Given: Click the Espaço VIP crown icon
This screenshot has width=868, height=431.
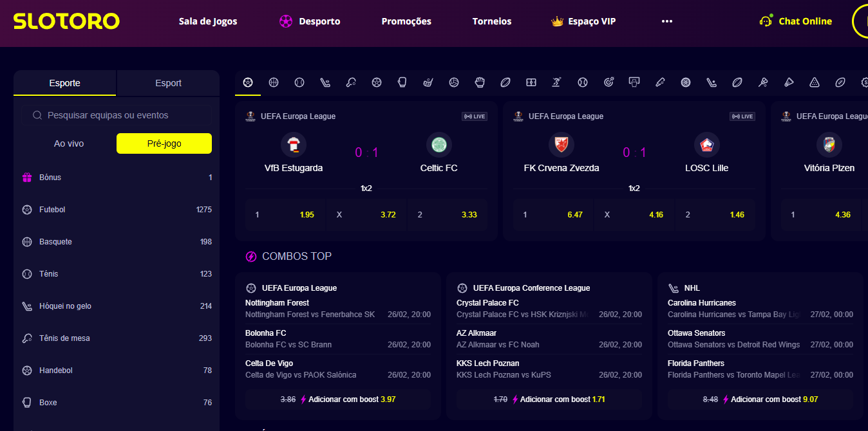Looking at the screenshot, I should click(557, 21).
